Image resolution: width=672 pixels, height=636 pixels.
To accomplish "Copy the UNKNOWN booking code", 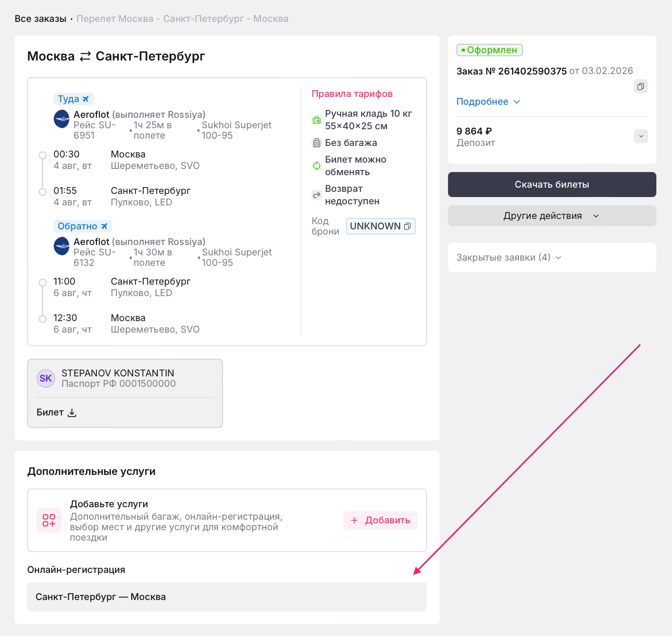I will [x=407, y=226].
